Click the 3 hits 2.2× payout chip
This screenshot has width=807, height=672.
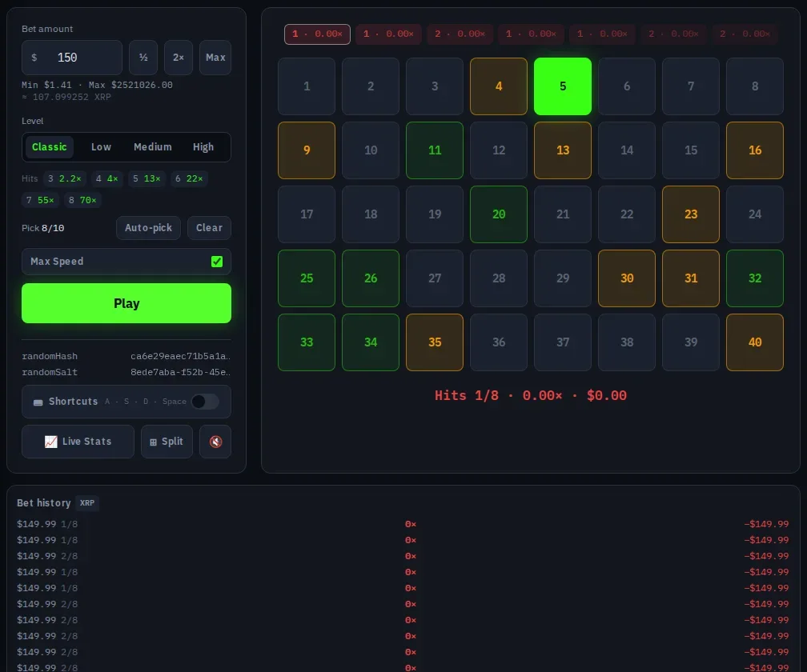[65, 178]
